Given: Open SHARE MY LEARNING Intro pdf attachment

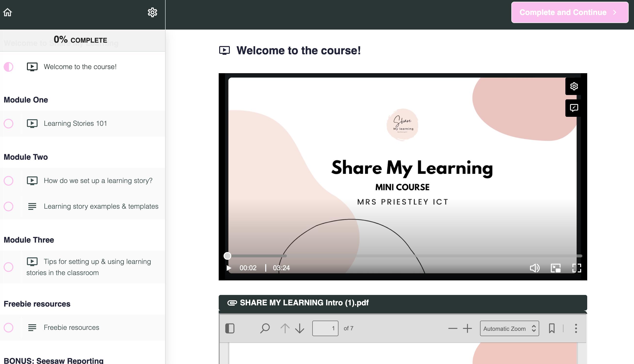Looking at the screenshot, I should click(x=304, y=303).
